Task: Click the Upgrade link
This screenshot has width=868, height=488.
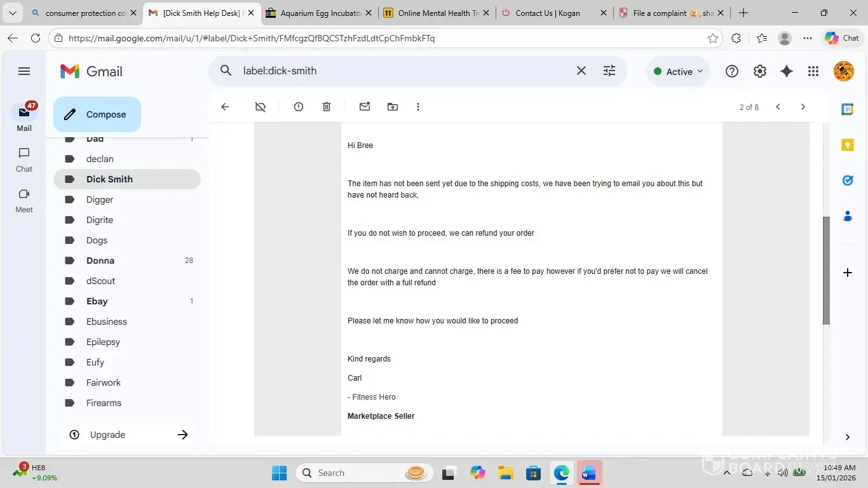Action: click(107, 435)
